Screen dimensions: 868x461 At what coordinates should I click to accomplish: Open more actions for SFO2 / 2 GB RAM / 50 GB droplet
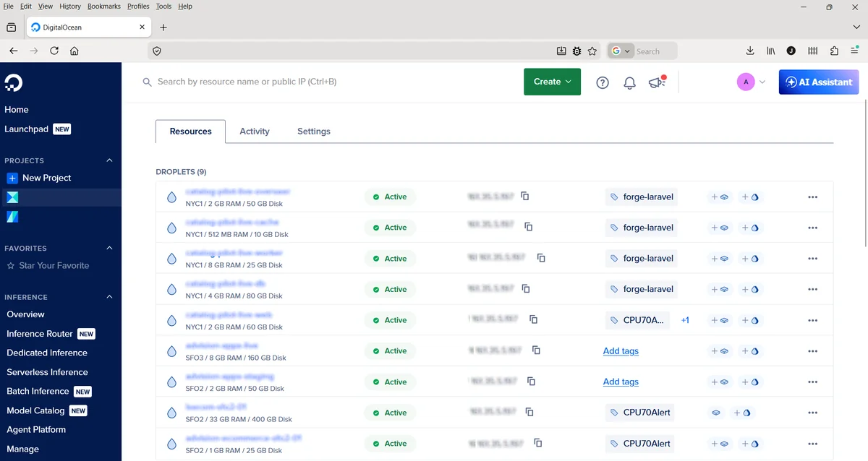pyautogui.click(x=812, y=382)
